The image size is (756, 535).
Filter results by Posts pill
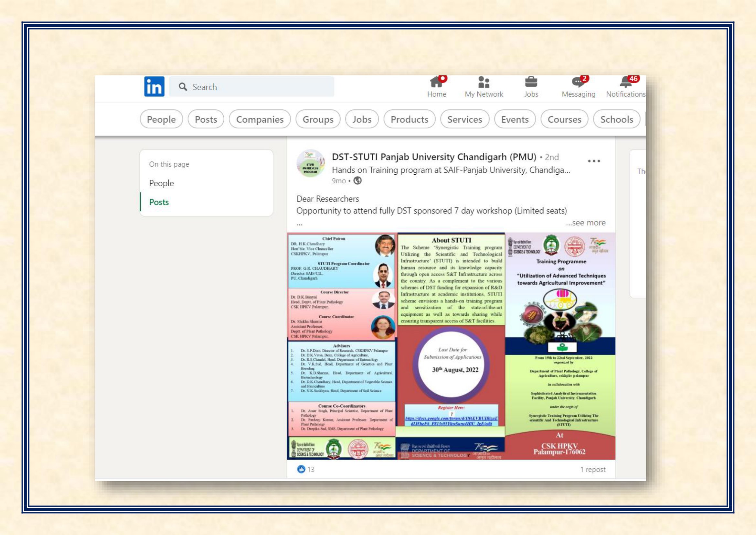206,119
